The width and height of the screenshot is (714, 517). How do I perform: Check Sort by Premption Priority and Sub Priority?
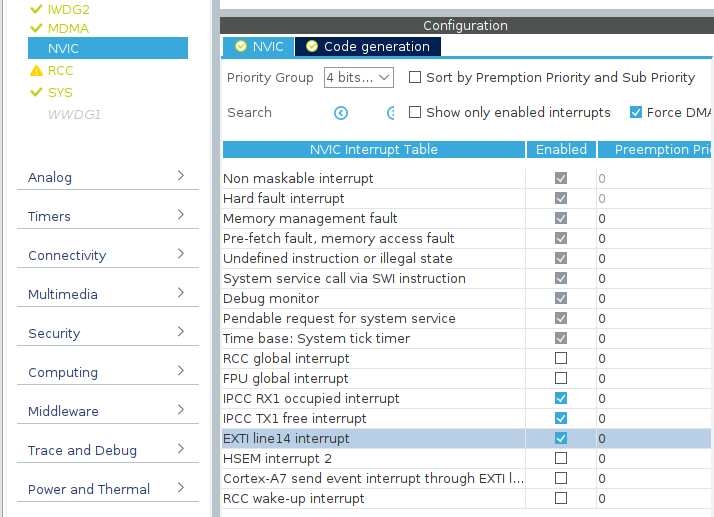[x=415, y=77]
